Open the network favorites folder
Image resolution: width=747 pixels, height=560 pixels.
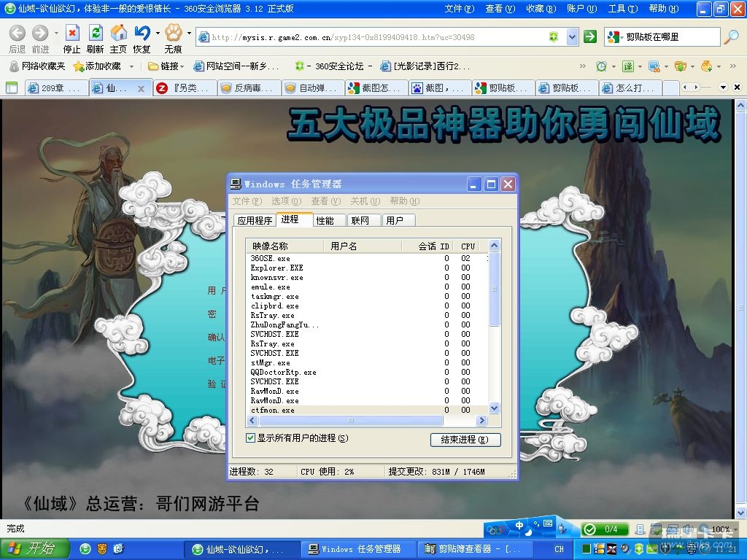coord(38,66)
